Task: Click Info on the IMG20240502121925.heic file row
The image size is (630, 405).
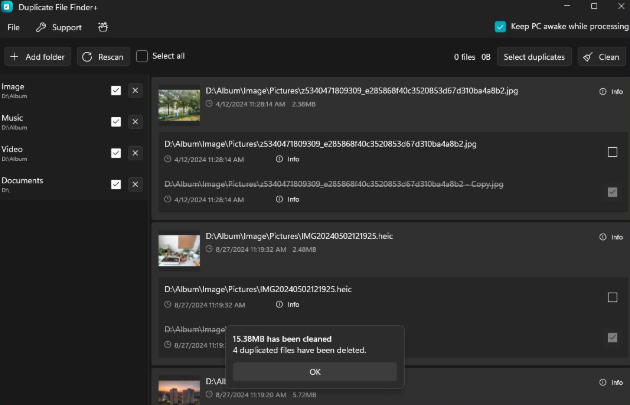Action: pos(287,305)
